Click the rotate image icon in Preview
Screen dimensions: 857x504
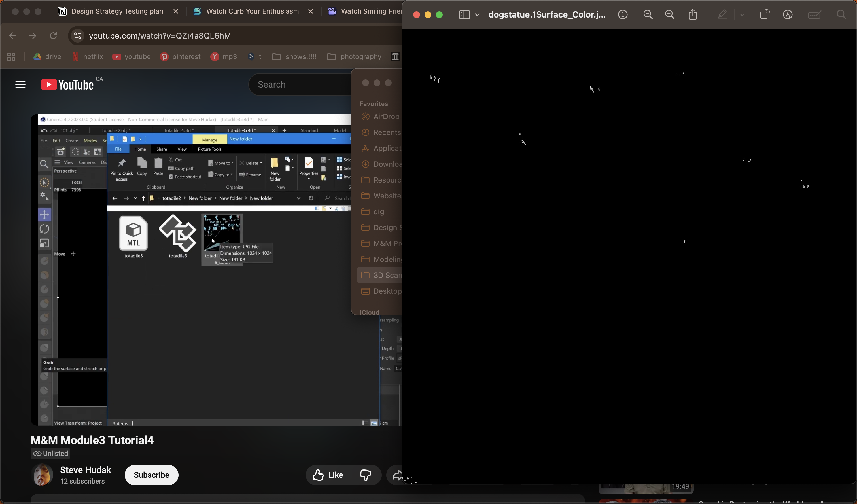pyautogui.click(x=765, y=15)
